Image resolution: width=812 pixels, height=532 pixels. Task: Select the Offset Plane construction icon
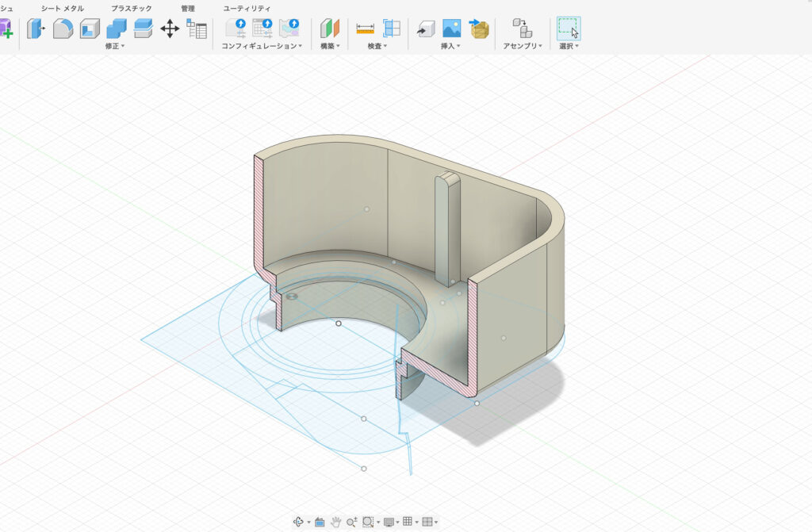[x=330, y=29]
